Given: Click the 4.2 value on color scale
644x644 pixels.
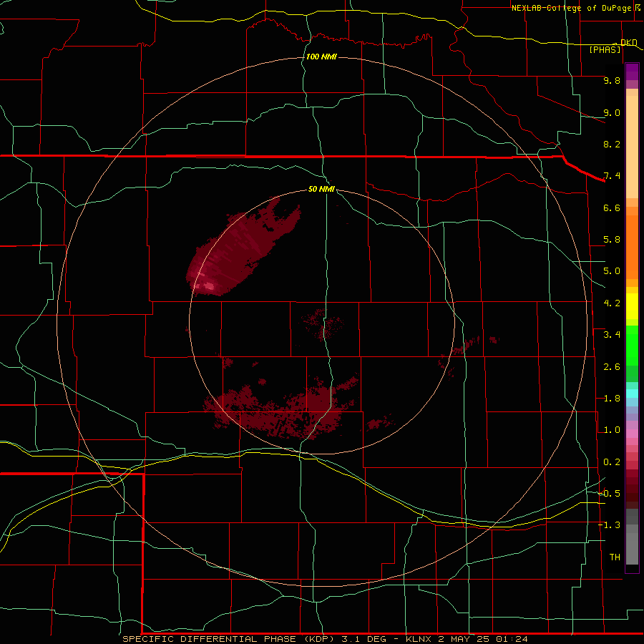Looking at the screenshot, I should click(612, 303).
